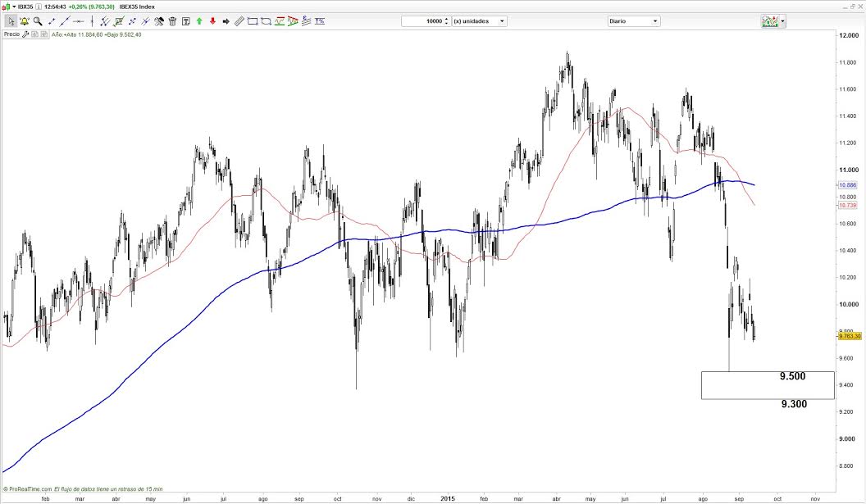Image resolution: width=866 pixels, height=504 pixels.
Task: Click first small icon after Precio wrench
Action: tap(34, 34)
